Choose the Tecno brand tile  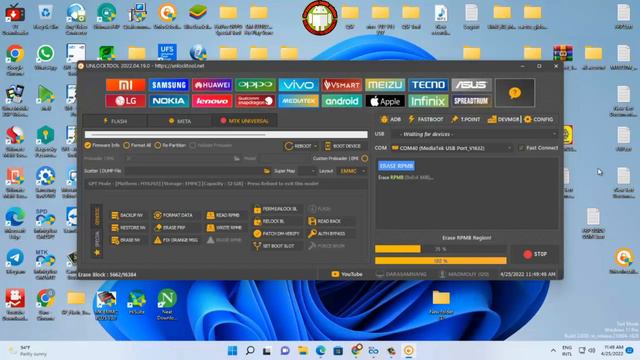[x=428, y=85]
